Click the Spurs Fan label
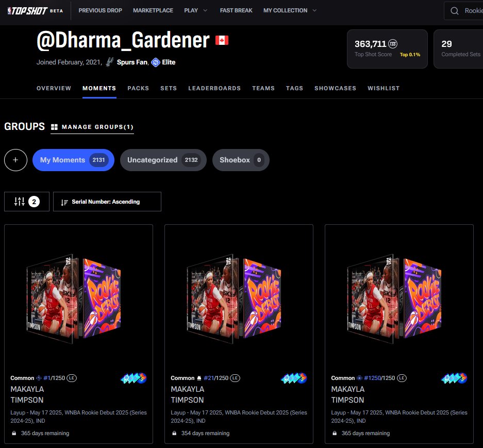 132,62
